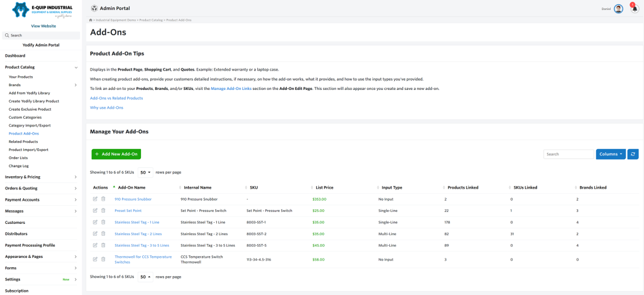
Task: Open the notifications bell icon
Action: click(634, 9)
